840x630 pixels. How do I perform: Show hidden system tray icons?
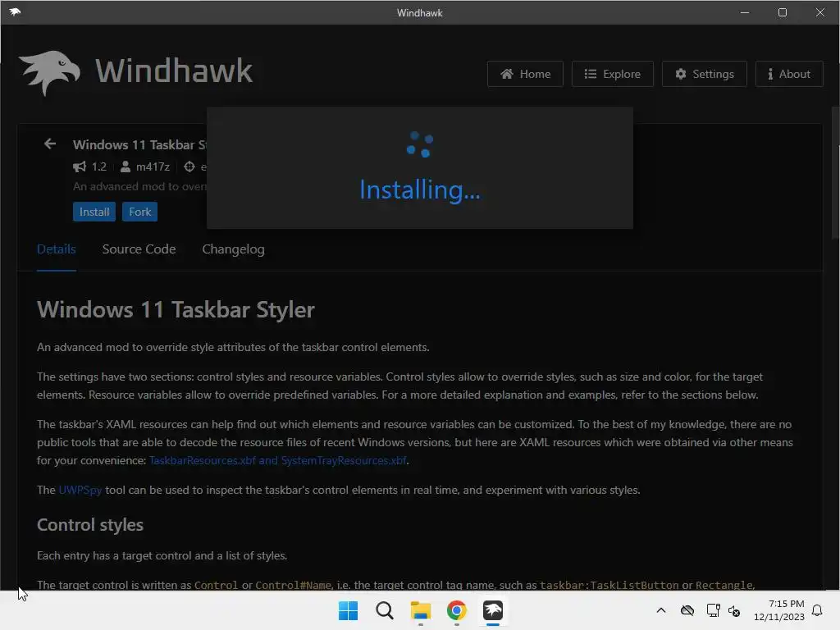click(661, 610)
